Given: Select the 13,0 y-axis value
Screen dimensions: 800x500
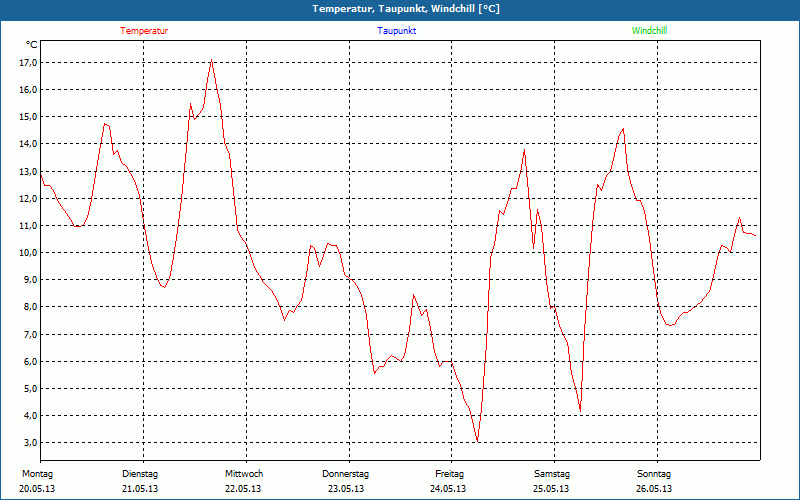Looking at the screenshot, I should 27,171.
